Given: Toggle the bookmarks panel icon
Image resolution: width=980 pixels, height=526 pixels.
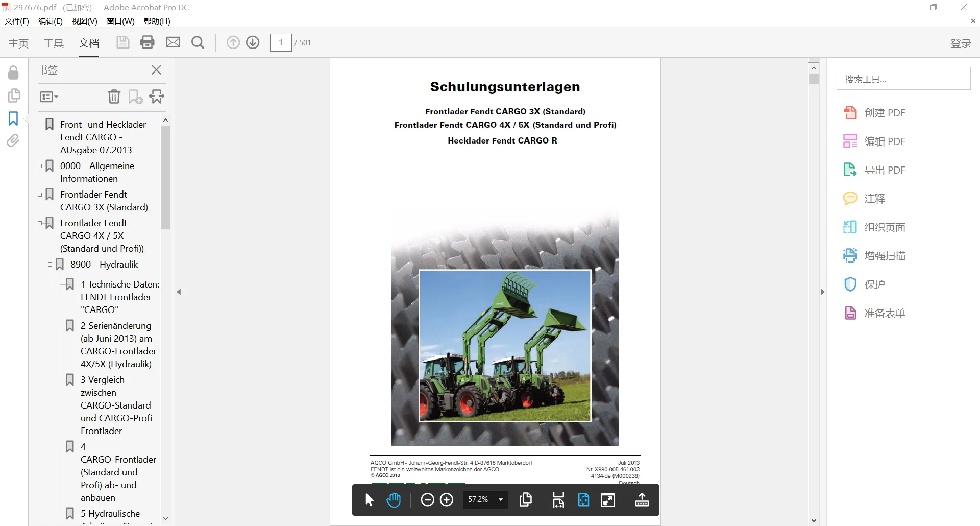Looking at the screenshot, I should 13,118.
